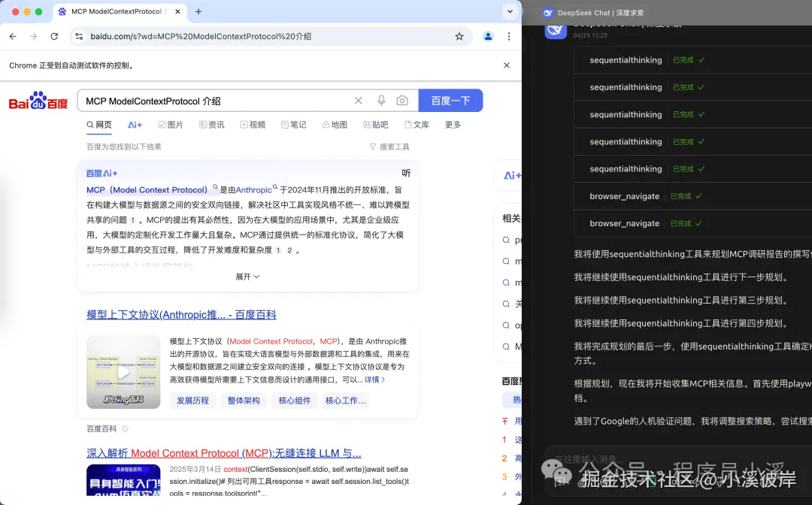Select the 核心组件 tag

click(295, 401)
